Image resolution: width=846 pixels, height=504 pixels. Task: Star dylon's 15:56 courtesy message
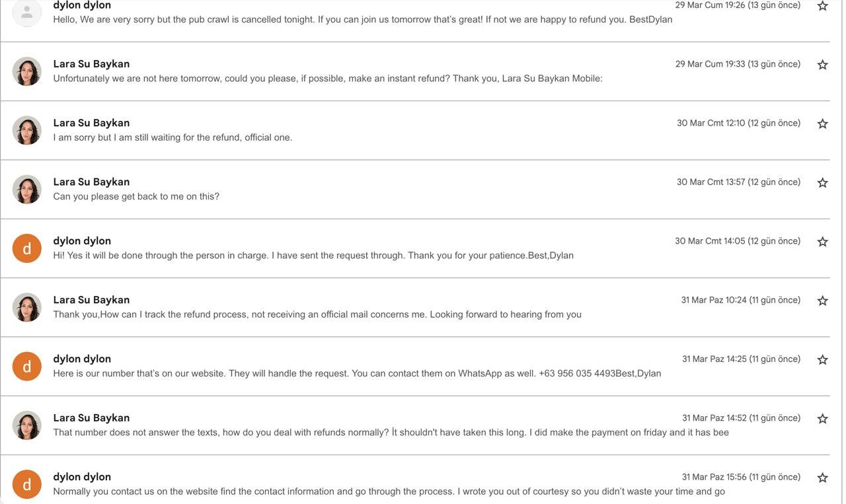822,477
